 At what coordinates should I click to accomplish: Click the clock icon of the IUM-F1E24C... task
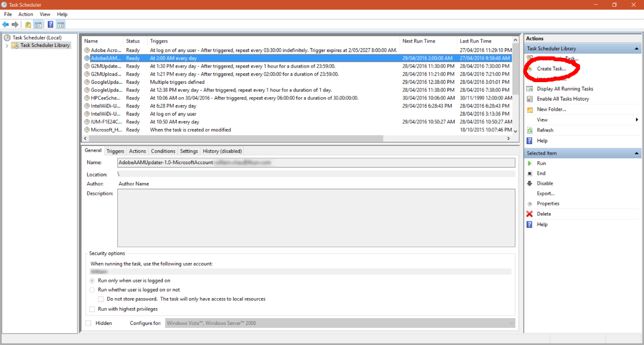point(87,122)
